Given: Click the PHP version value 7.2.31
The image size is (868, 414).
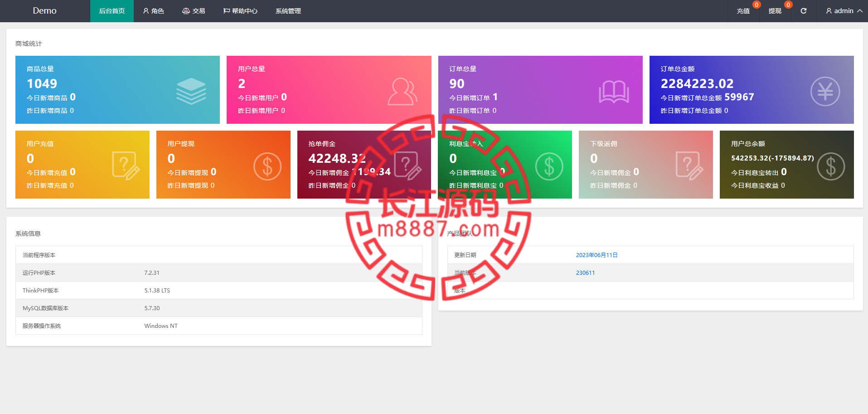Looking at the screenshot, I should (x=152, y=273).
